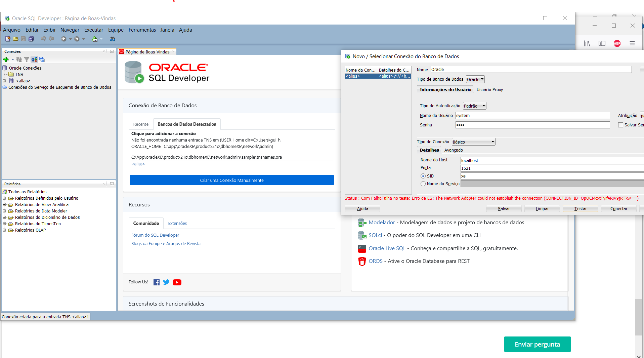The image size is (644, 358).
Task: Expand Relatórios do Data Modeler node
Action: pos(4,211)
